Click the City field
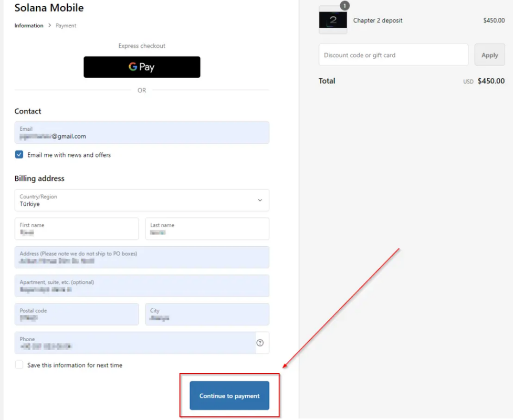Viewport: 513px width, 420px height. (x=207, y=314)
